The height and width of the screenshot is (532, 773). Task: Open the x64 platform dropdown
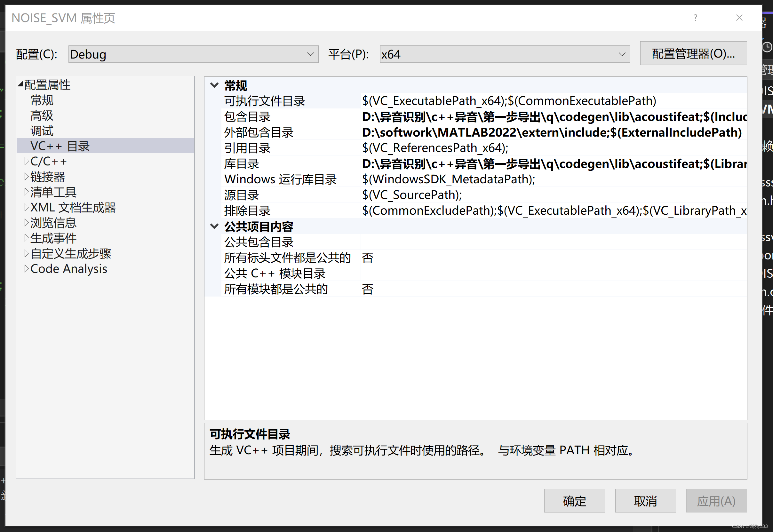504,54
